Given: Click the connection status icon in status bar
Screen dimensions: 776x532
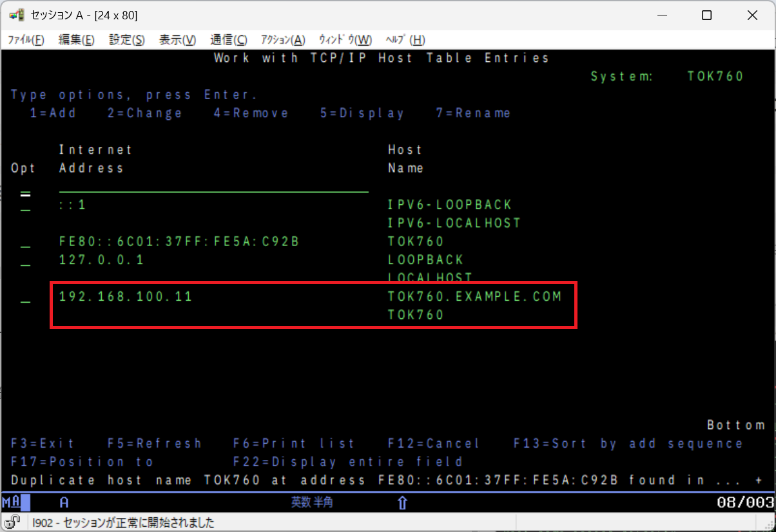Looking at the screenshot, I should click(x=11, y=522).
